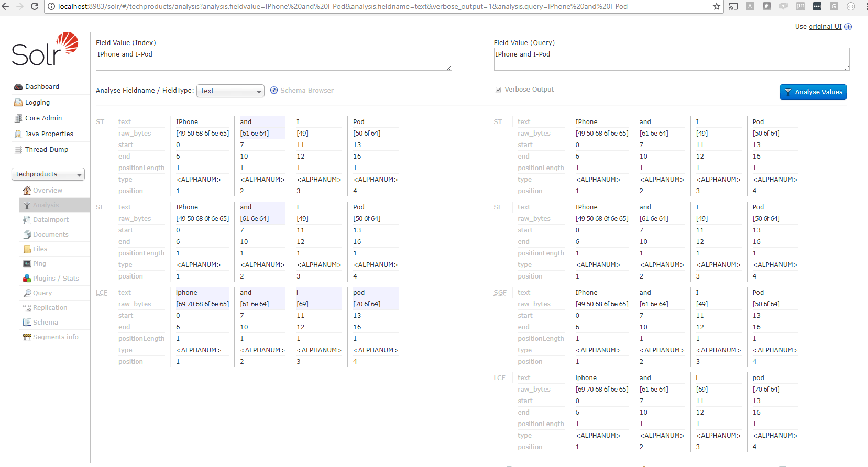The height and width of the screenshot is (467, 868).
Task: Open Plugins / Stats
Action: (56, 279)
